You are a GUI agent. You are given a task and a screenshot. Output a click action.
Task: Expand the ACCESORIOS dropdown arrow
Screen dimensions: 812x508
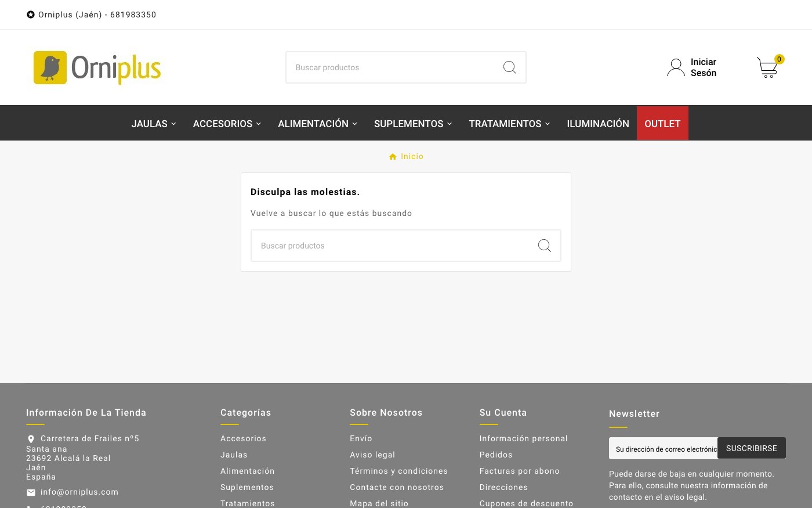[x=259, y=124]
